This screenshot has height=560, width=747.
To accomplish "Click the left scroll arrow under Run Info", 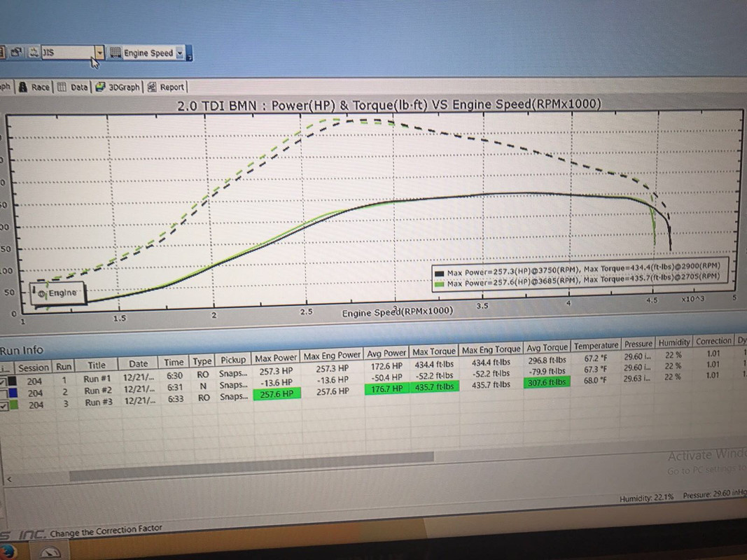I will point(9,479).
